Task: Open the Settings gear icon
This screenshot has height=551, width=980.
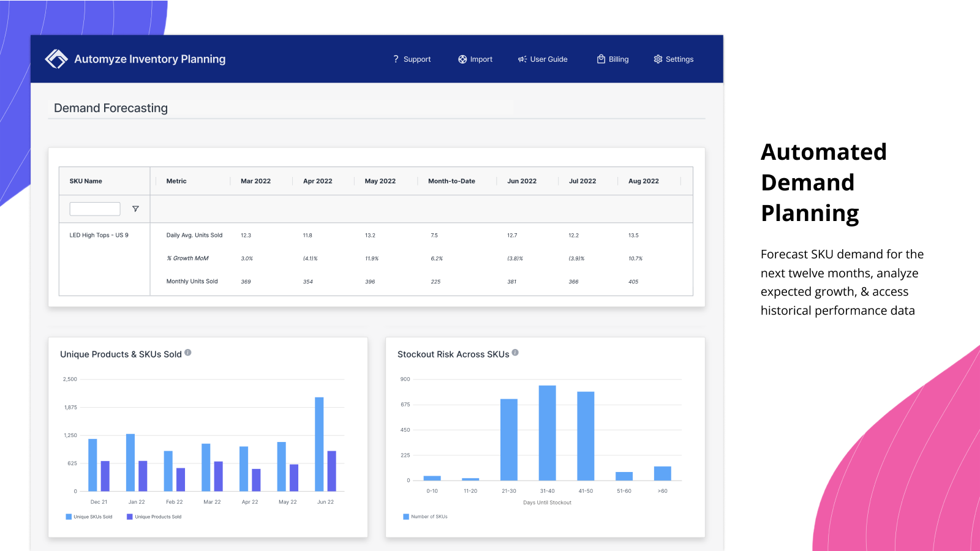Action: [x=657, y=59]
